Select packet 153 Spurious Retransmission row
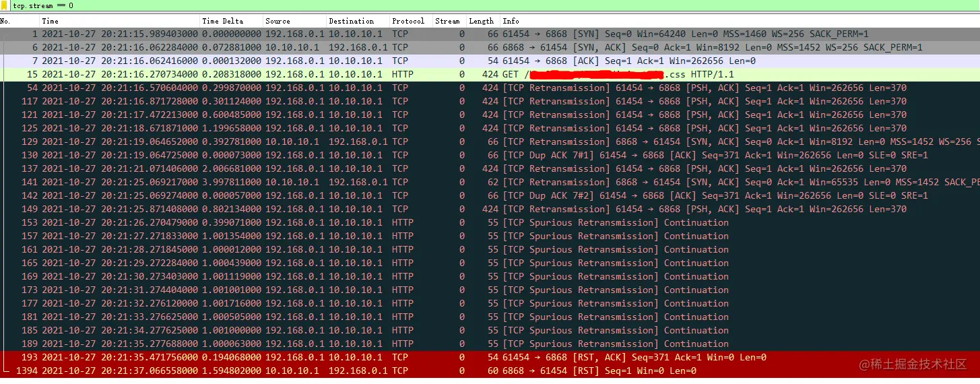The image size is (980, 384). coord(490,222)
